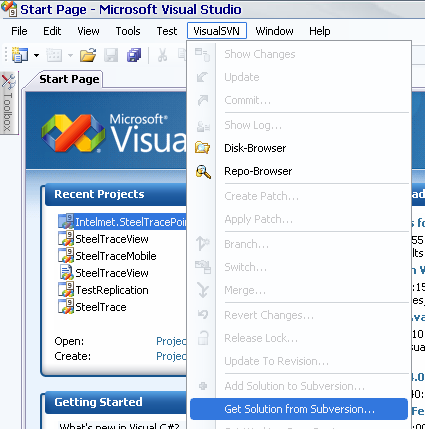Click the Add Solution plus icon
This screenshot has height=429, width=425.
203,386
